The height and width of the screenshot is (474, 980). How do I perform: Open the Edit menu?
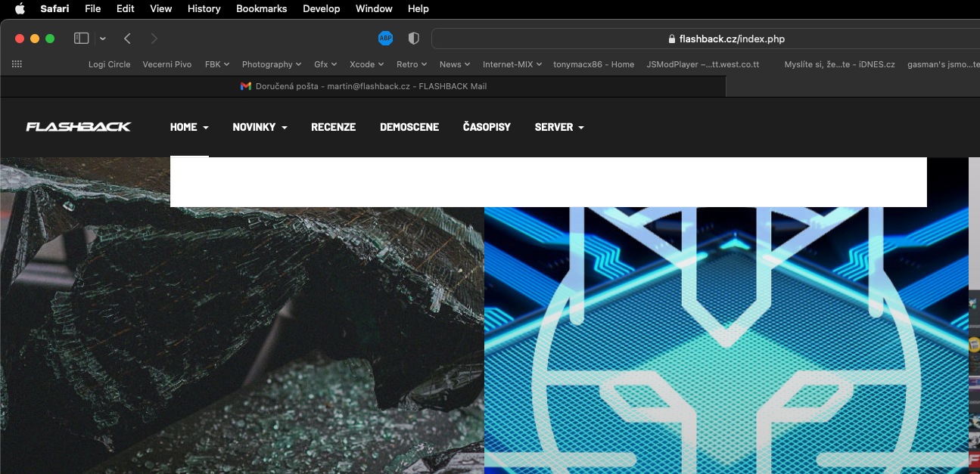click(126, 9)
